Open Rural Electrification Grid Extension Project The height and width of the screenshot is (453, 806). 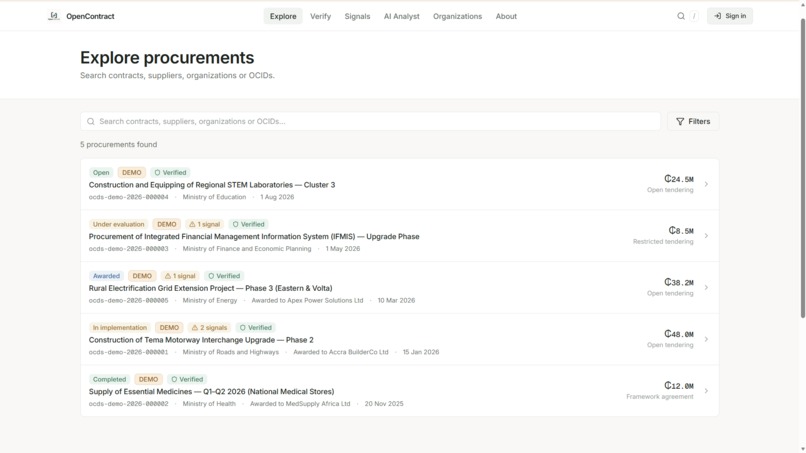point(210,288)
